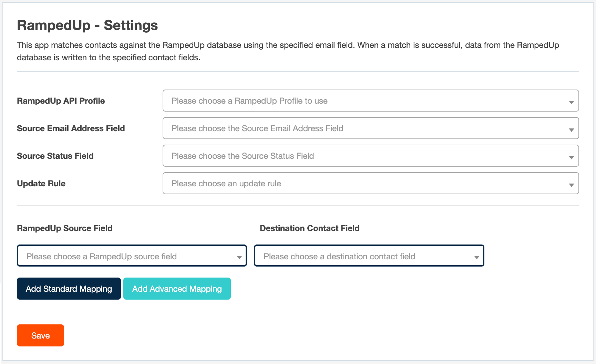Open the RampedUp API Profile dropdown

pos(371,101)
